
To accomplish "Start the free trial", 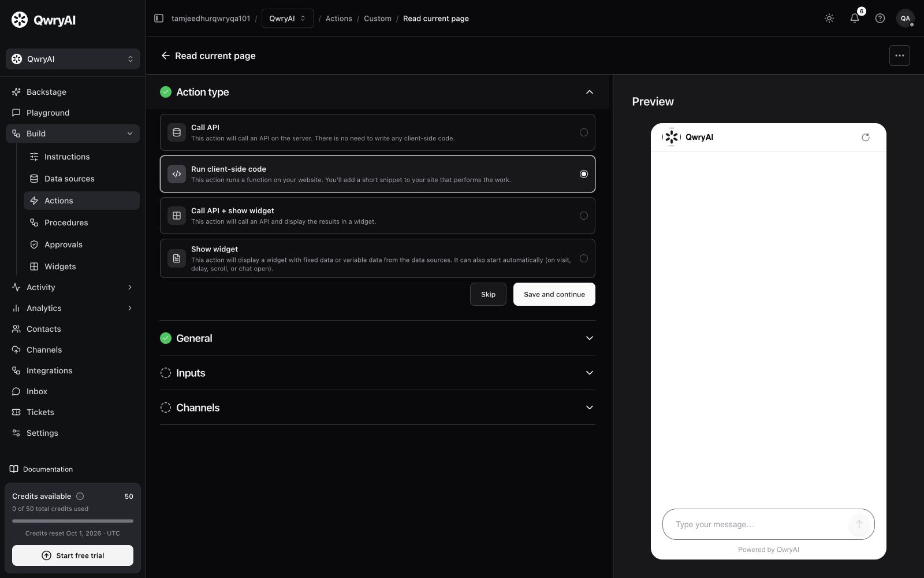I will pyautogui.click(x=73, y=555).
